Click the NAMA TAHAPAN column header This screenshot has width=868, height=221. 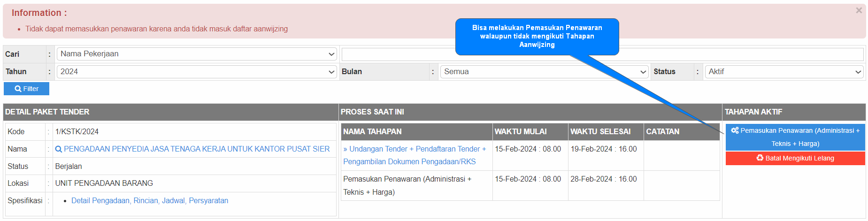[372, 132]
